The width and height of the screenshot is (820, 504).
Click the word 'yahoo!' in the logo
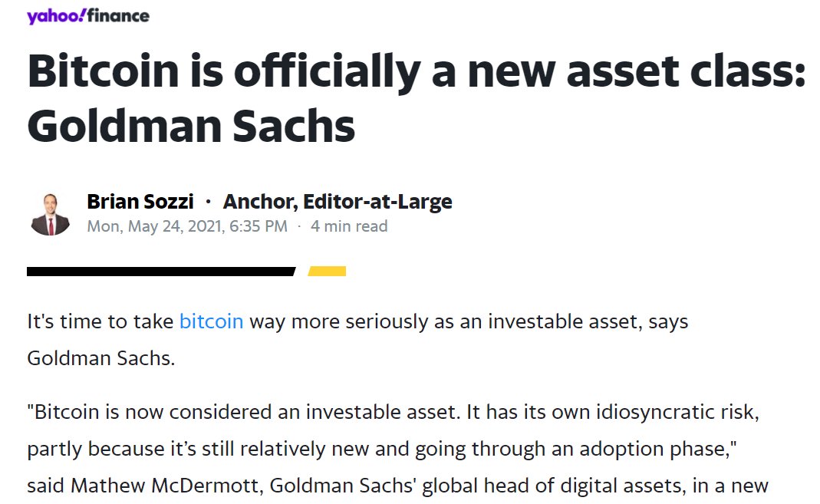(56, 16)
